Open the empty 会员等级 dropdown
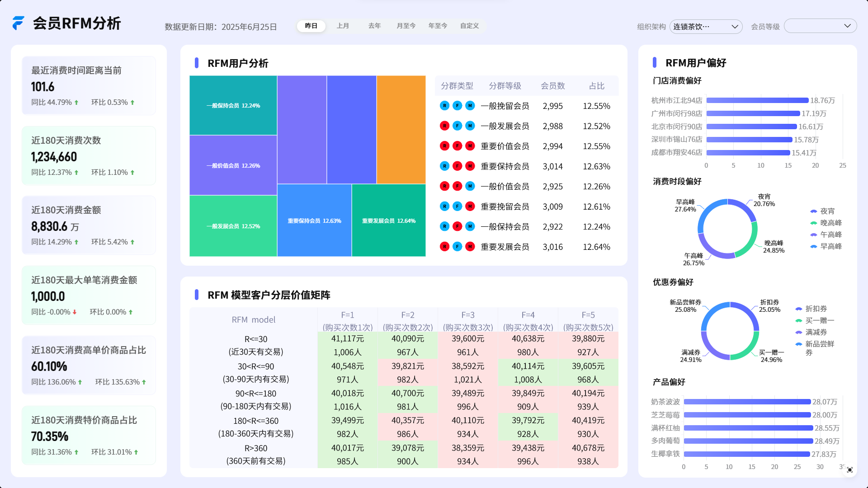Image resolution: width=868 pixels, height=488 pixels. [814, 26]
